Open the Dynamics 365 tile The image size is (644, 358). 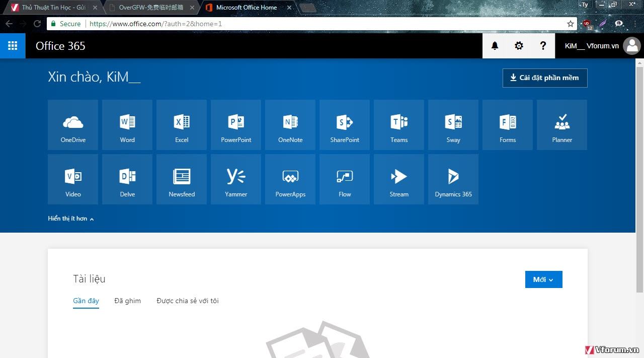point(453,179)
